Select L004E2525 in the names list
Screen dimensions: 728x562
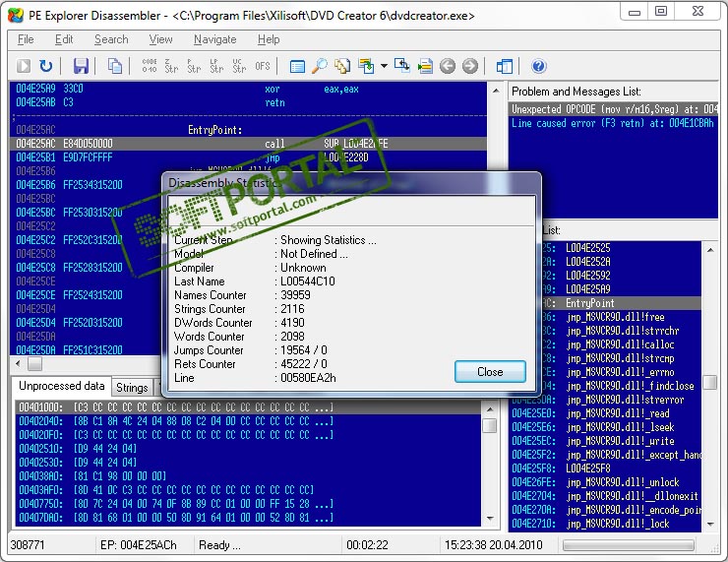tap(621, 248)
